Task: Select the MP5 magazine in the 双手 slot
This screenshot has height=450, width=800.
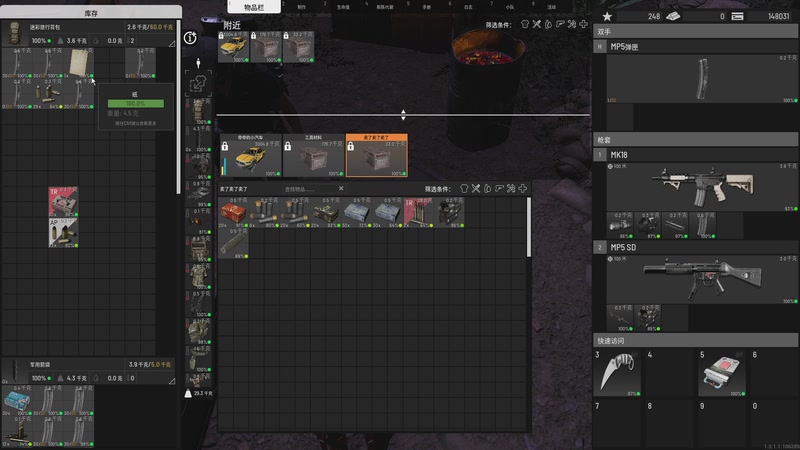Action: pyautogui.click(x=703, y=79)
